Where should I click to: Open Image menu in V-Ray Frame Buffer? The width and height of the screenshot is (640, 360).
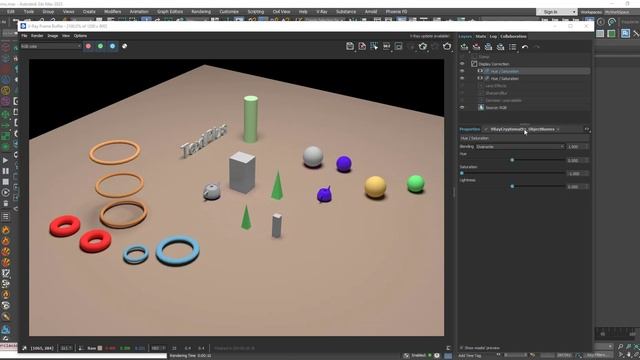53,36
